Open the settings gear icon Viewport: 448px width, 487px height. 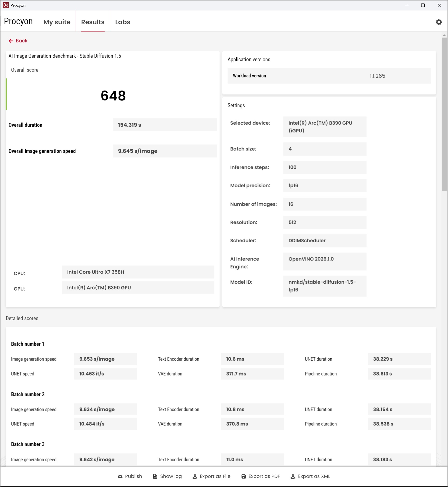[438, 22]
